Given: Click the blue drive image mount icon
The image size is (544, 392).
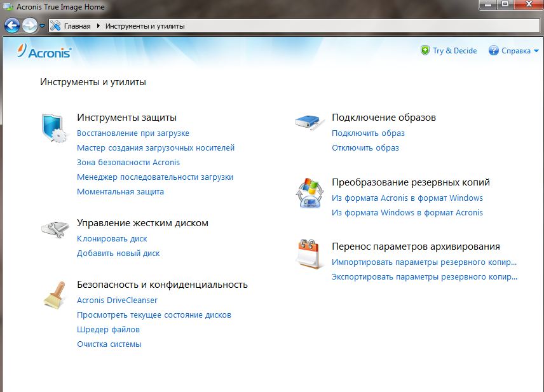Looking at the screenshot, I should [310, 123].
